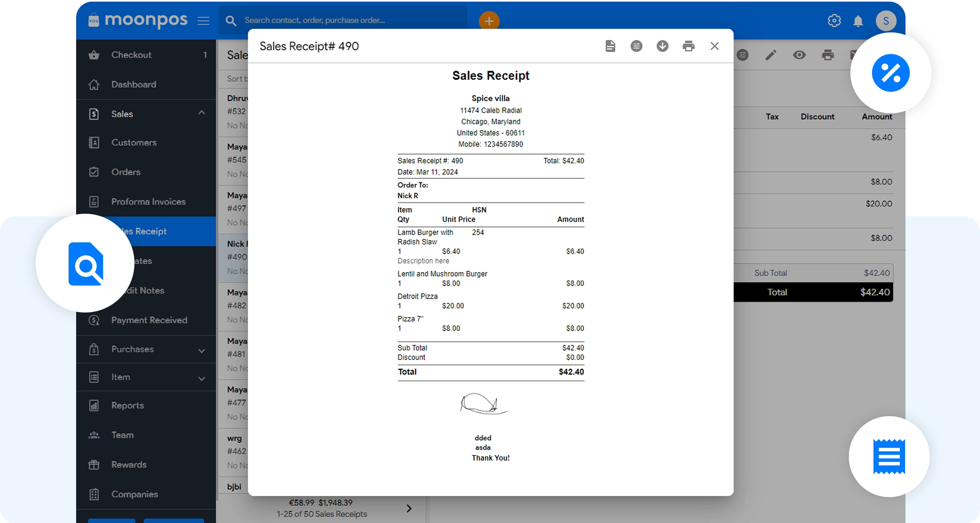Open Dashboard from sidebar
Viewport: 980px width, 523px height.
pos(134,85)
